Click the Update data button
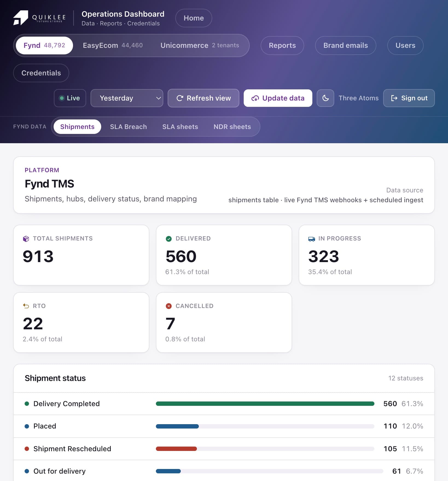Image resolution: width=448 pixels, height=481 pixels. point(278,98)
